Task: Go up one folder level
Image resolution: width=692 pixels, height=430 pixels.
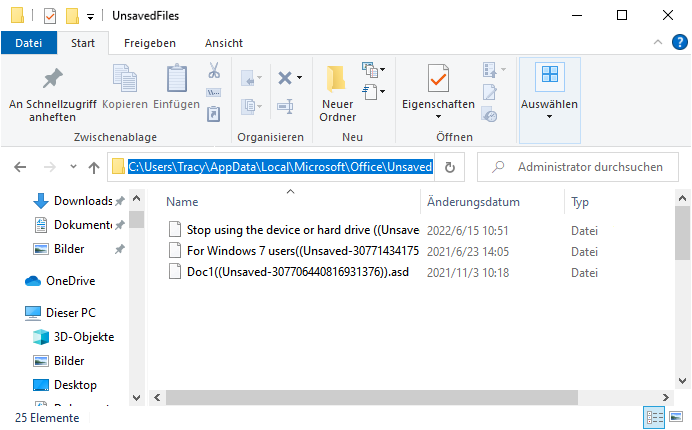Action: point(94,167)
